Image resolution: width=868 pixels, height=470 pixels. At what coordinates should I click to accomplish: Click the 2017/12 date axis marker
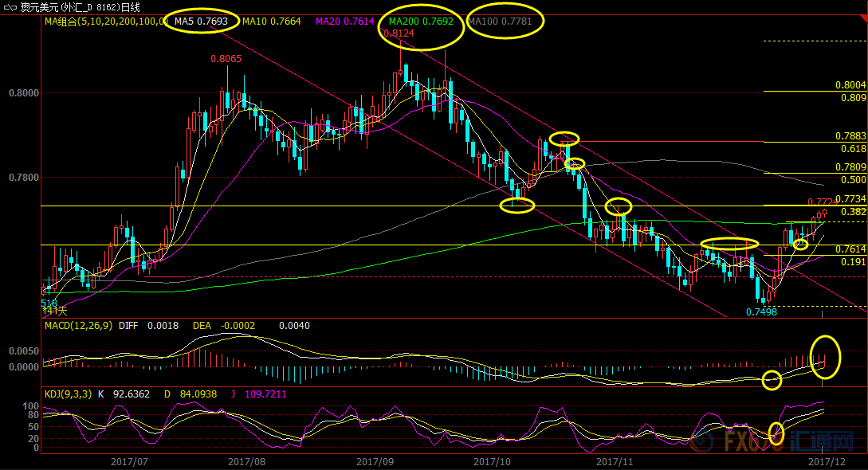click(x=827, y=461)
